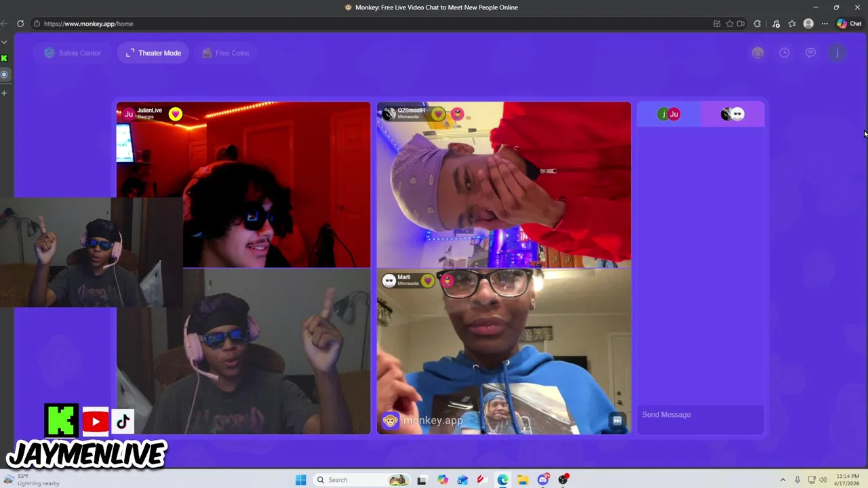The image size is (868, 488).
Task: Open browser apps grid icon
Action: 717,24
